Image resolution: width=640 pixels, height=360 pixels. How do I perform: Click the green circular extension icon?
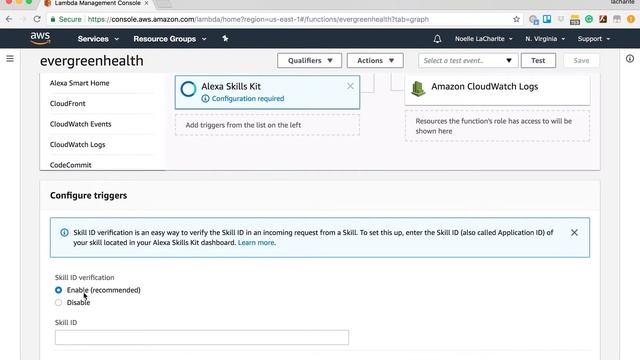pyautogui.click(x=589, y=19)
